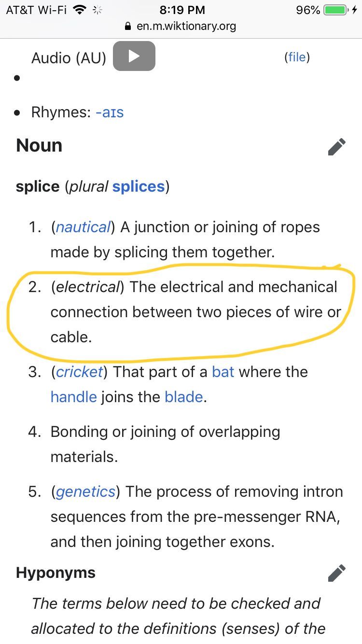
Task: Open the audio file link
Action: (x=297, y=57)
